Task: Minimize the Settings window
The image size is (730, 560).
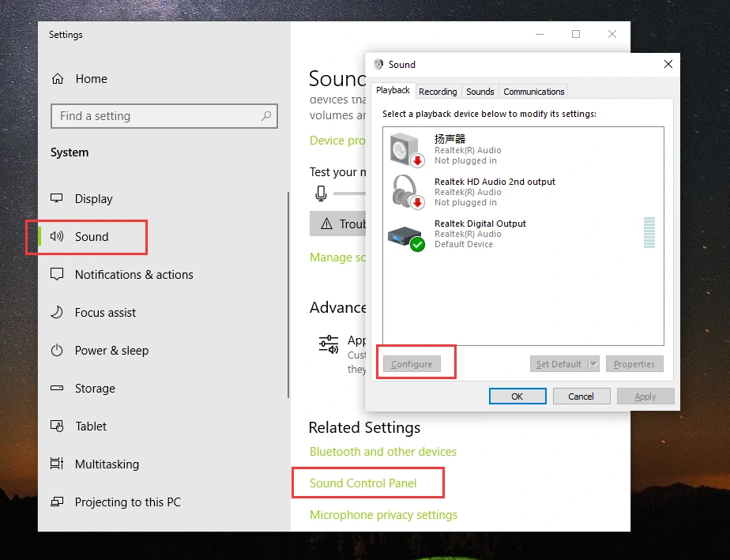Action: point(540,35)
